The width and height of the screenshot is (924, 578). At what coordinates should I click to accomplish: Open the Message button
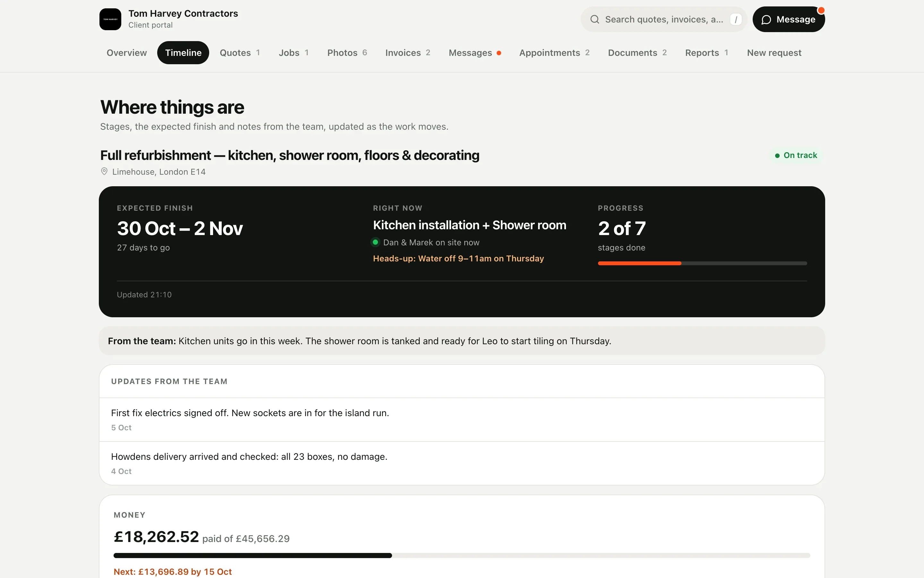789,19
